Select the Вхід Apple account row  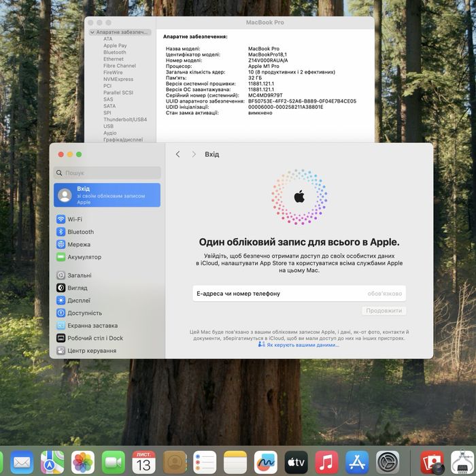tap(107, 195)
